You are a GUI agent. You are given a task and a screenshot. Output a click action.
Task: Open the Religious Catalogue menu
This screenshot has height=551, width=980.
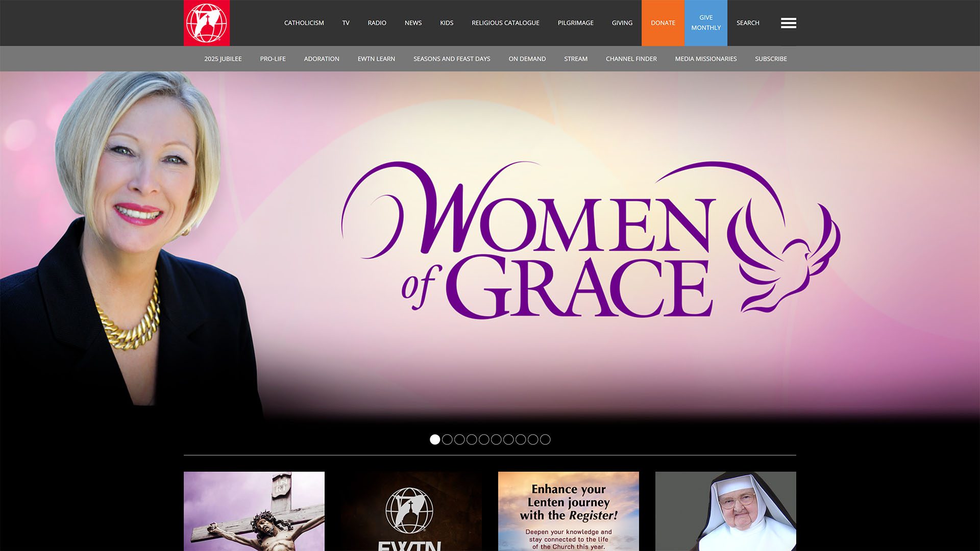505,23
